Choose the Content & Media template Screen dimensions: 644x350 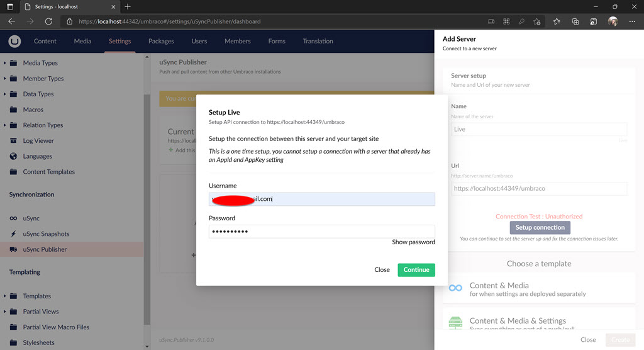[x=539, y=289]
